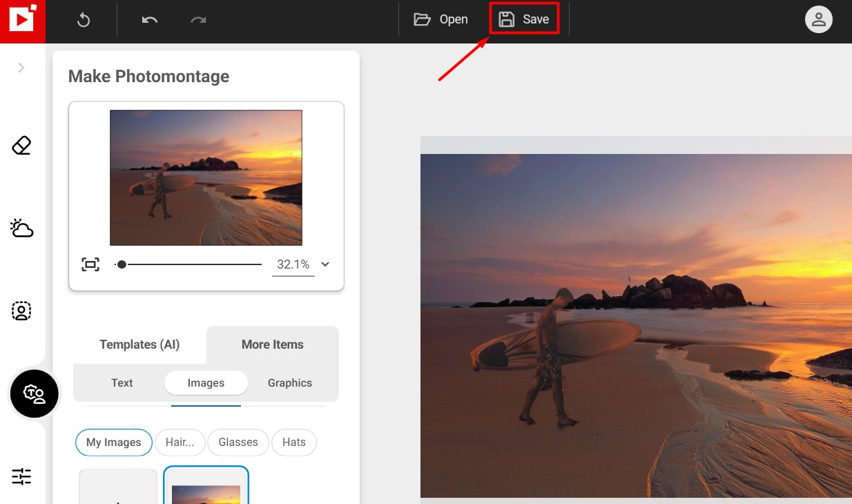Open the user account profile
The image size is (852, 504).
coord(818,19)
